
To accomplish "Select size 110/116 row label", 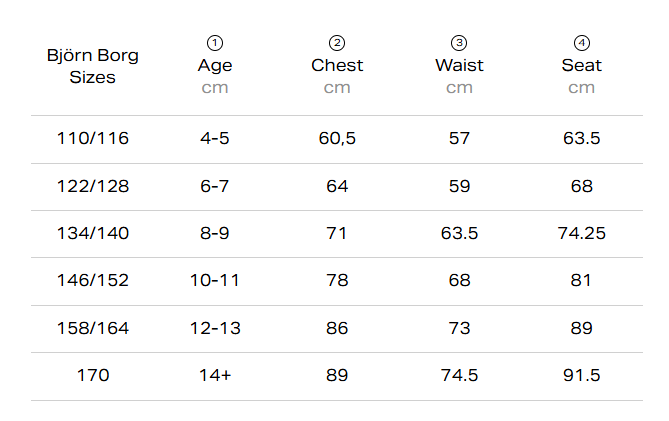I will coord(93,138).
